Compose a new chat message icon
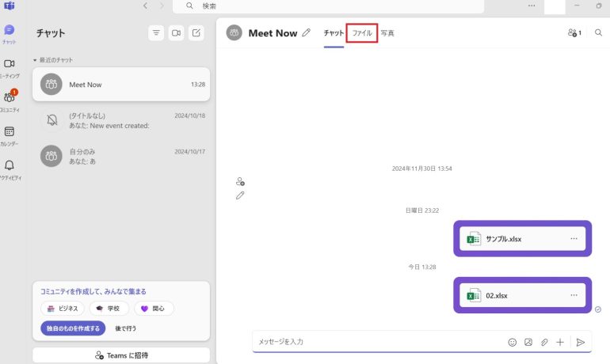610x364 pixels. [x=196, y=33]
